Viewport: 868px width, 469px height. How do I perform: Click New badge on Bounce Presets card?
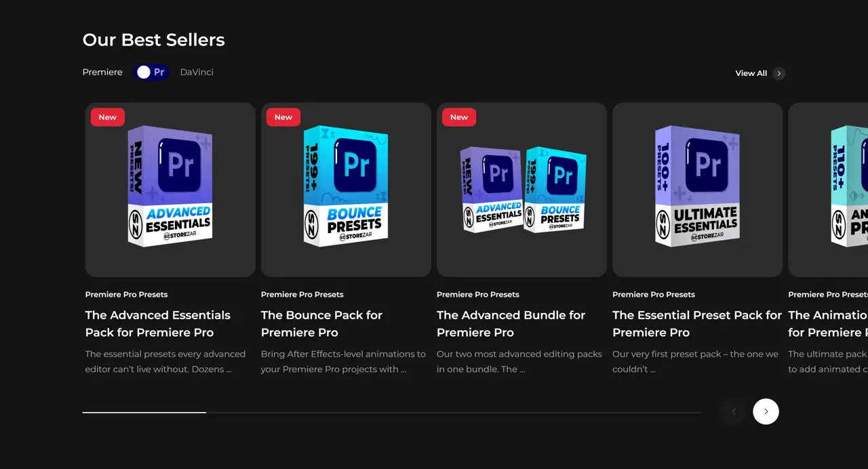coord(283,117)
